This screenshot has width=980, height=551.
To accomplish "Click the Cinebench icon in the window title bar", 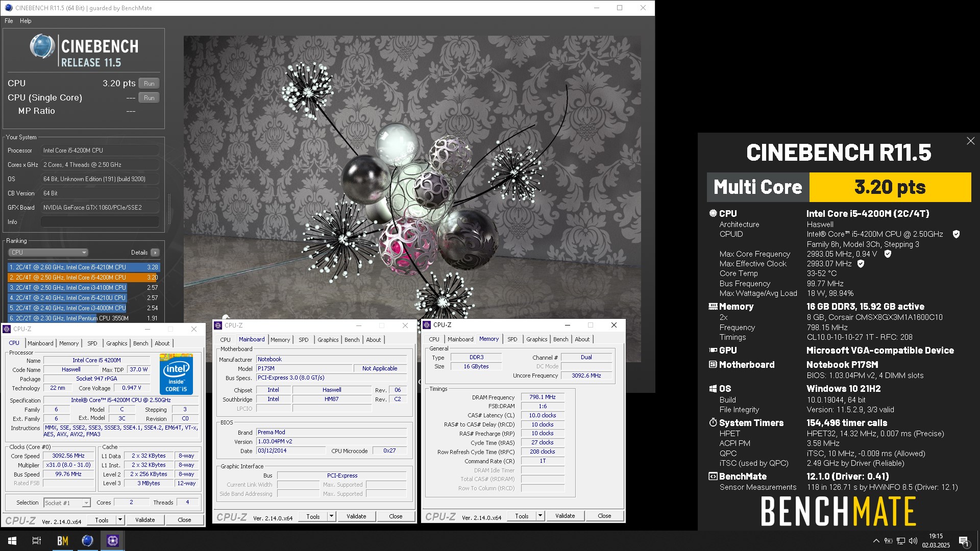I will pos(8,8).
